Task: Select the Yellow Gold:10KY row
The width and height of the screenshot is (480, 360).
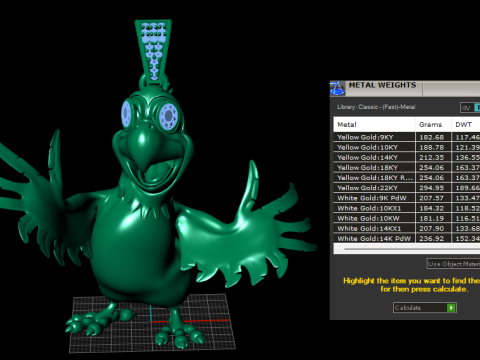Action: coord(407,147)
